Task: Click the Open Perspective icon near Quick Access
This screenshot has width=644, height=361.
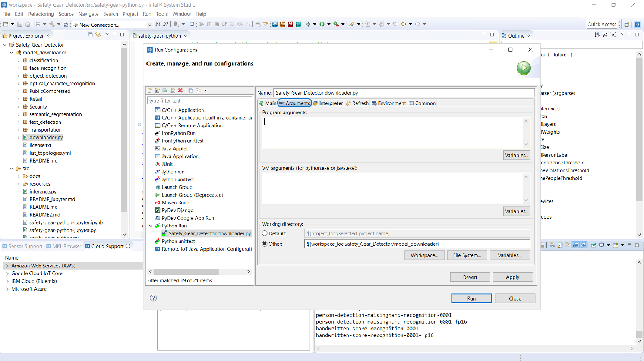Action: [627, 24]
